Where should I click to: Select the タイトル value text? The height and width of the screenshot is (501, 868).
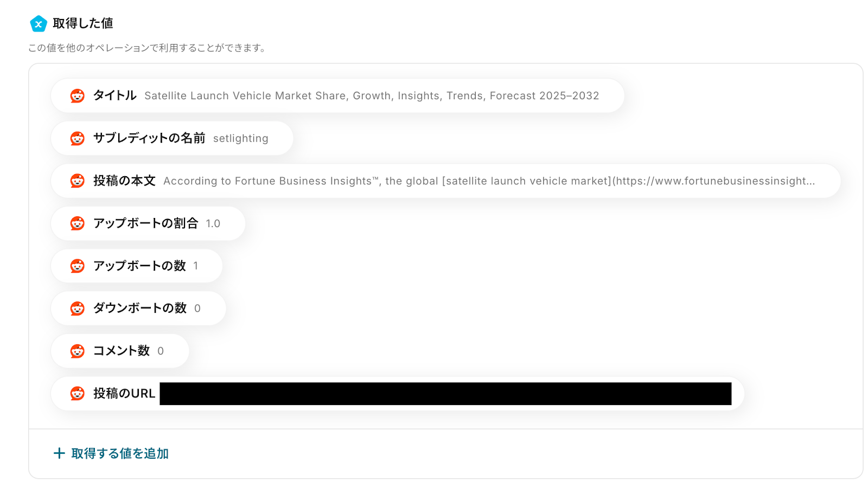tap(372, 96)
